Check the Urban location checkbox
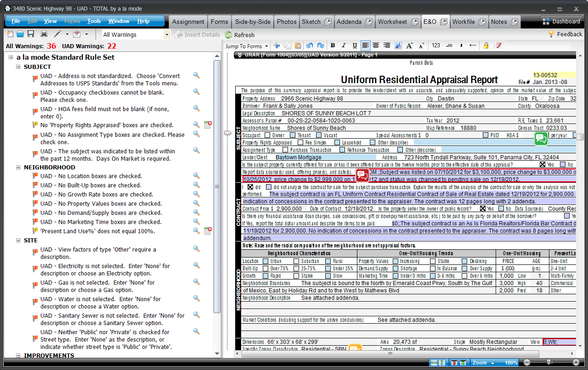The image size is (588, 370). click(x=265, y=261)
